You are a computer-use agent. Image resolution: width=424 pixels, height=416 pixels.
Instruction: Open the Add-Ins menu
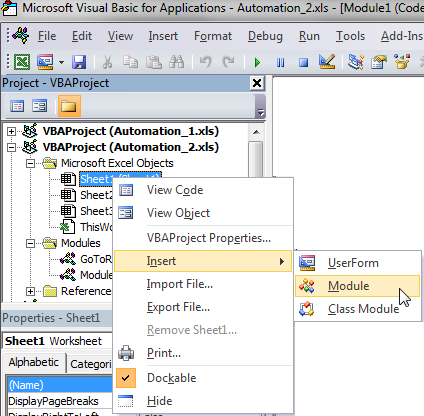(402, 36)
